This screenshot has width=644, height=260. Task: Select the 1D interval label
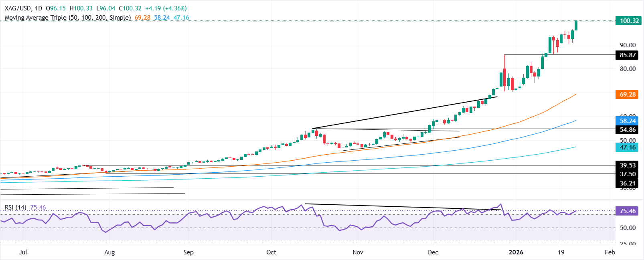pos(38,8)
